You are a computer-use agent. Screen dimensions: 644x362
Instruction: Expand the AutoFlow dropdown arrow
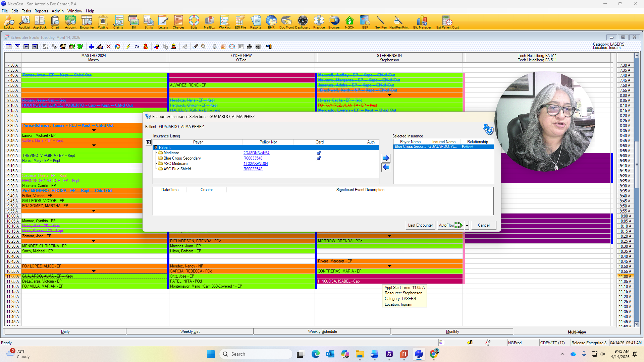[x=467, y=226]
